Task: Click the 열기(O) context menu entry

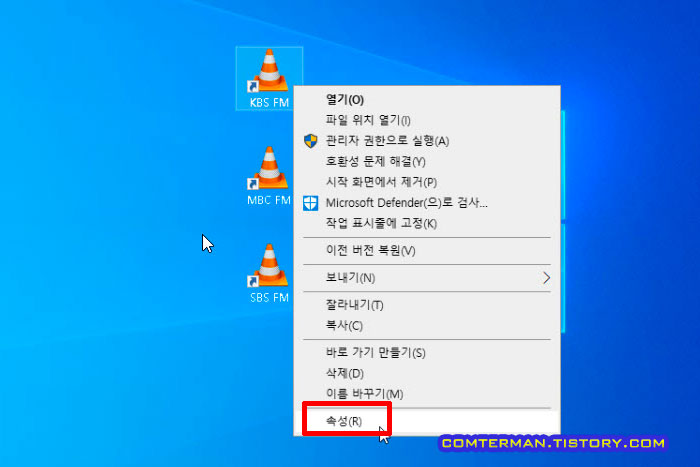Action: (427, 100)
